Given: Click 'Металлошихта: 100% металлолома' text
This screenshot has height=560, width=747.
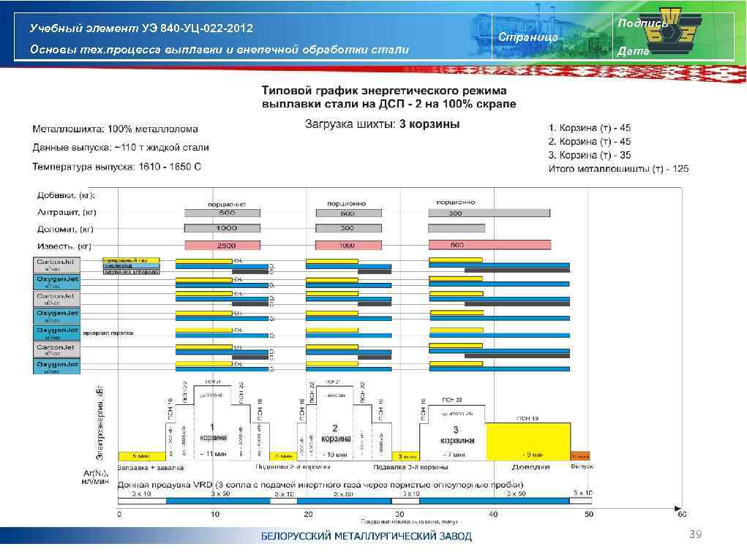Looking at the screenshot, I should 116,129.
